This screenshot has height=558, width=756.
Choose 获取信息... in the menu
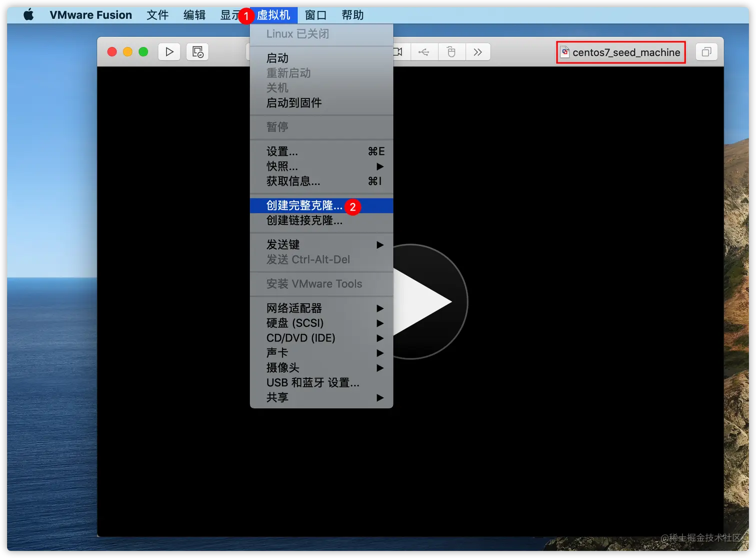pyautogui.click(x=321, y=181)
